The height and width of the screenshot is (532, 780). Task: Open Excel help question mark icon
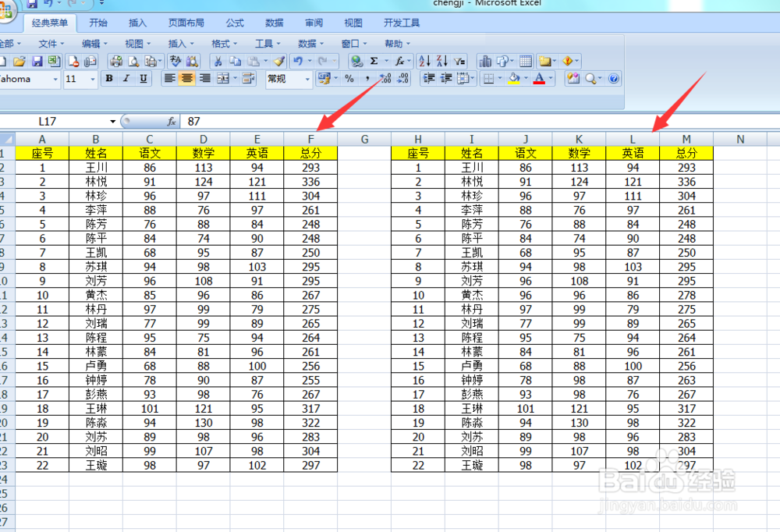point(613,79)
